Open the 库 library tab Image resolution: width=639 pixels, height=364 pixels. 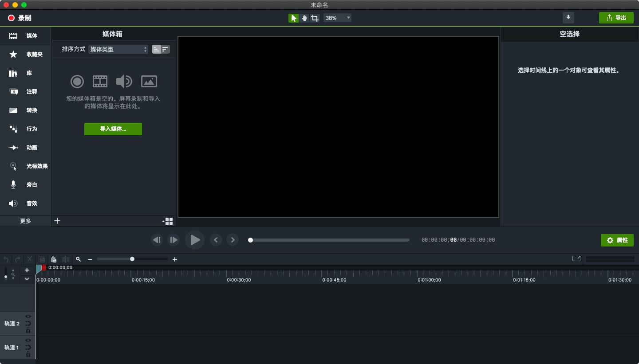tap(25, 73)
